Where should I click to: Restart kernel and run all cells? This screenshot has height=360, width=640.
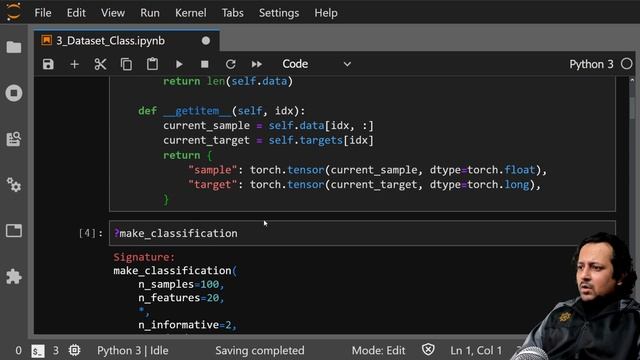pos(257,64)
